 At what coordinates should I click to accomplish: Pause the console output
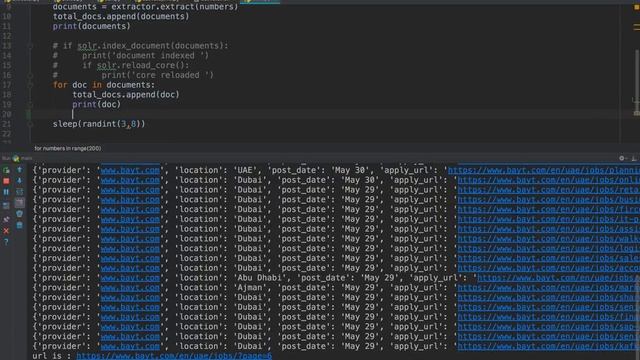coord(6,192)
